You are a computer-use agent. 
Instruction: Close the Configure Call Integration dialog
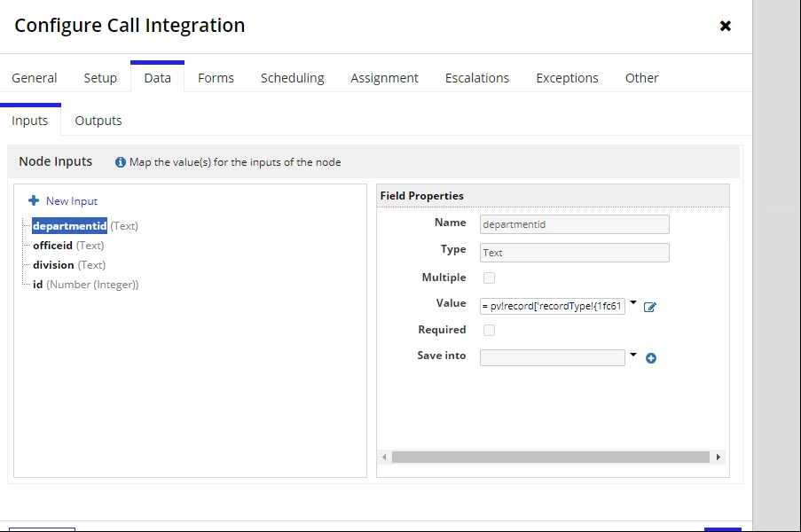725,26
